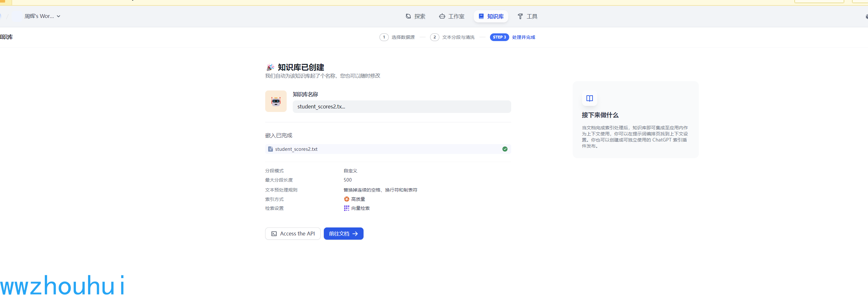Click step 1 选择数据源
The image size is (868, 299).
click(397, 37)
